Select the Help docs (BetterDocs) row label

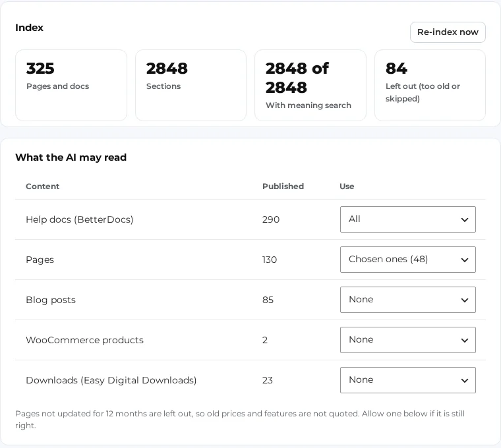coord(80,219)
